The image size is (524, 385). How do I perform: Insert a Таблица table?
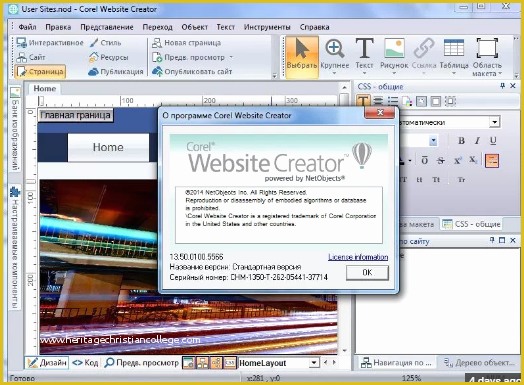pyautogui.click(x=454, y=55)
